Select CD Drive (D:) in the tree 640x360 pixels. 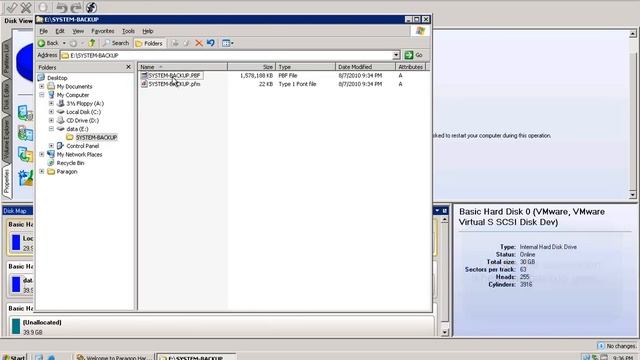coord(82,120)
